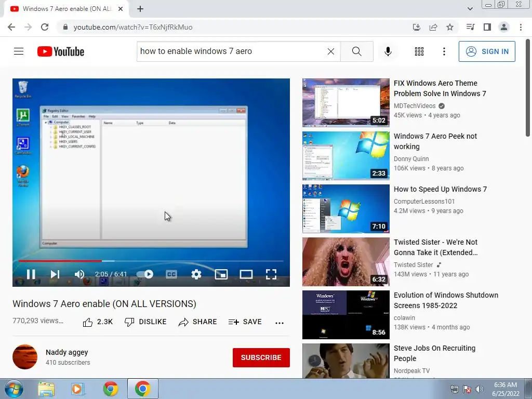Search with your voice microphone icon

point(388,51)
